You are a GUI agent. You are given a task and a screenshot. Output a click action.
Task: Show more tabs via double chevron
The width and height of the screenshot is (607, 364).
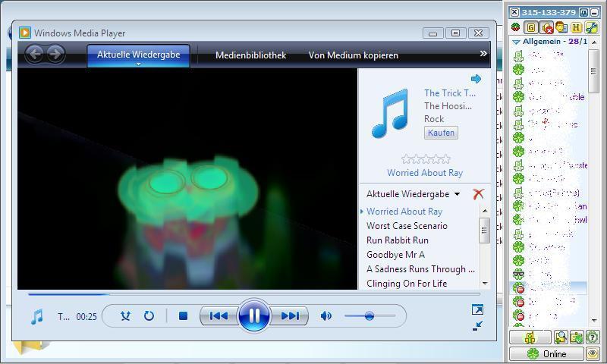pyautogui.click(x=483, y=53)
